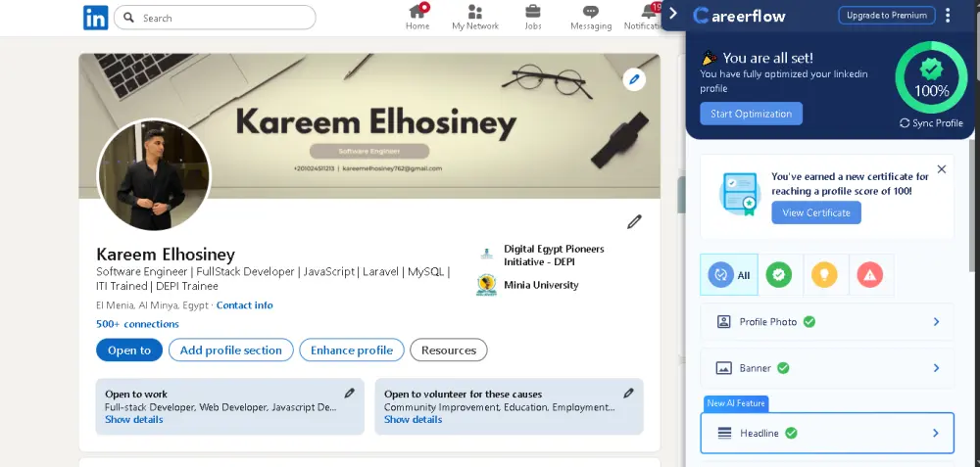Show details for Open to work
This screenshot has height=467, width=980.
[133, 420]
